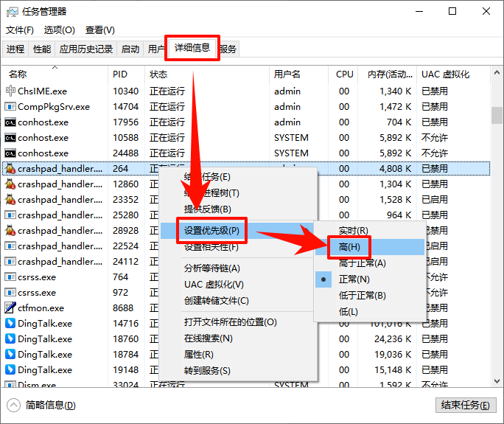Switch to the 性能 tab
Image resolution: width=504 pixels, height=424 pixels.
coord(42,49)
